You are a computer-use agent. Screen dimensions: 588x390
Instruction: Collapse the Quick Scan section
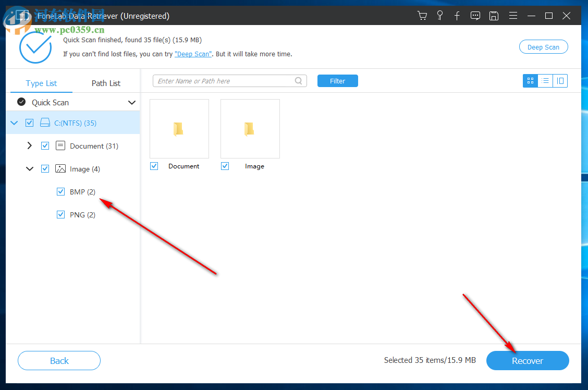132,102
